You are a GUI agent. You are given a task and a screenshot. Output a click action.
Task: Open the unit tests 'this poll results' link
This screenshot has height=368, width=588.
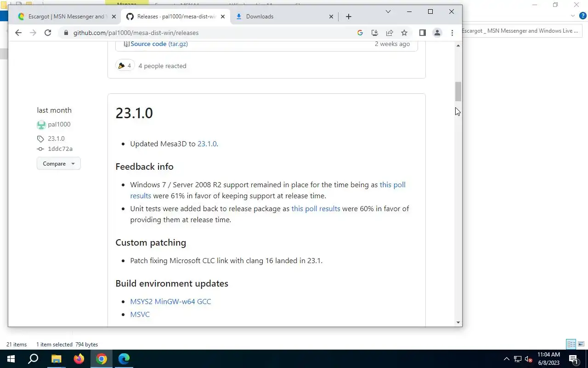point(316,208)
